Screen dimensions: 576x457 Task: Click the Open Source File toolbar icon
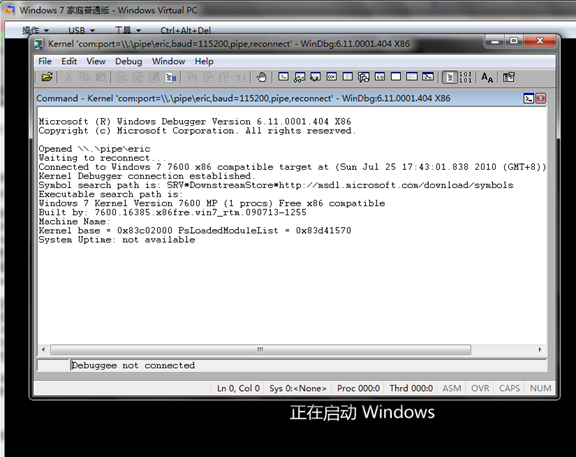click(47, 77)
